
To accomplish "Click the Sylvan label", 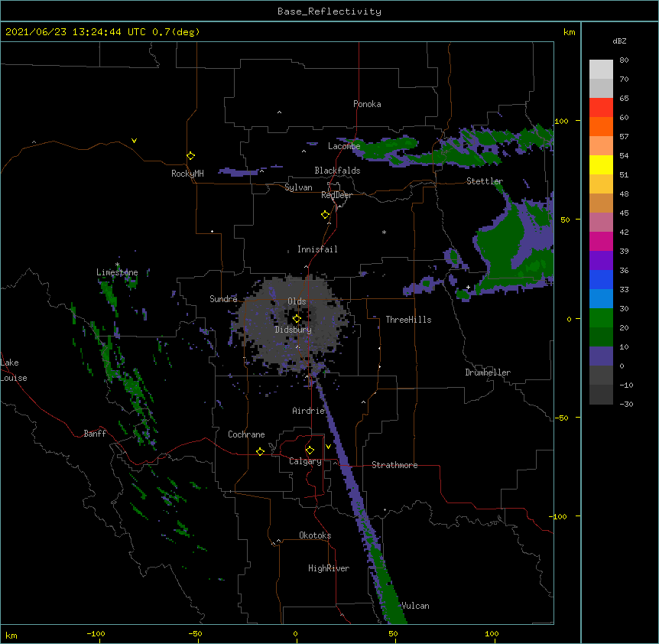I will point(298,187).
